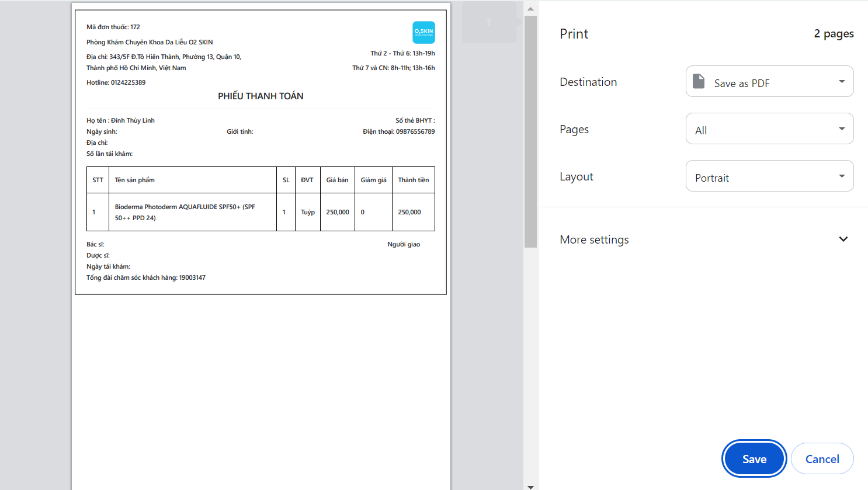This screenshot has width=868, height=490.
Task: Click the PDF document icon in Destination
Action: click(699, 81)
